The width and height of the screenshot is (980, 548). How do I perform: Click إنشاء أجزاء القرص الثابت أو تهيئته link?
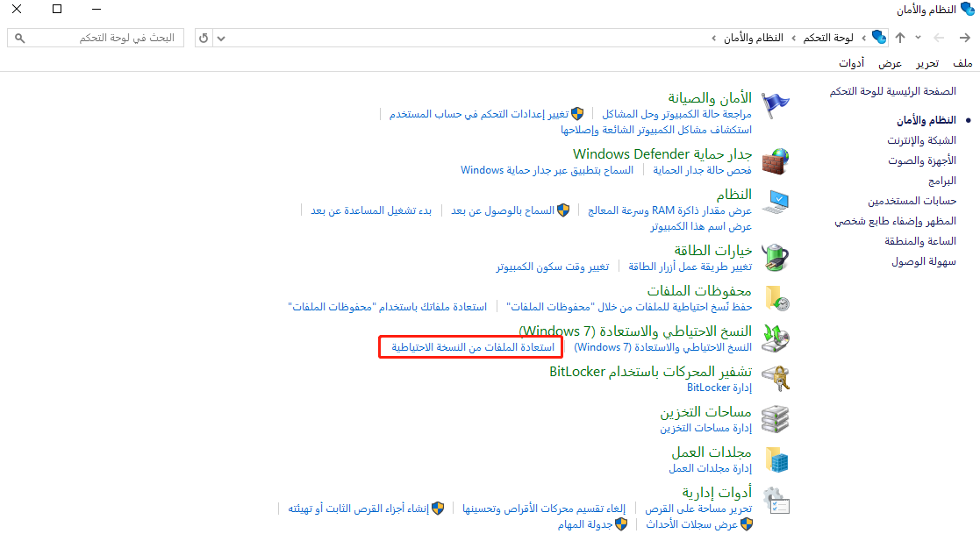[359, 509]
